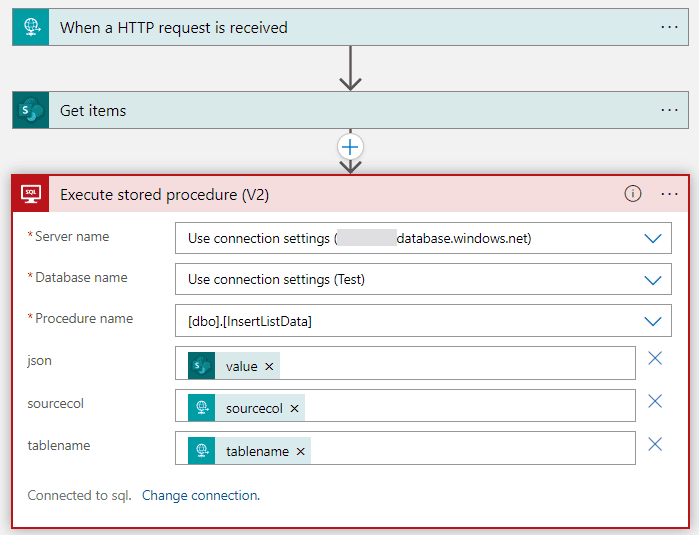Click HTTP icon on sourcecol token
The height and width of the screenshot is (535, 699).
pyautogui.click(x=201, y=407)
